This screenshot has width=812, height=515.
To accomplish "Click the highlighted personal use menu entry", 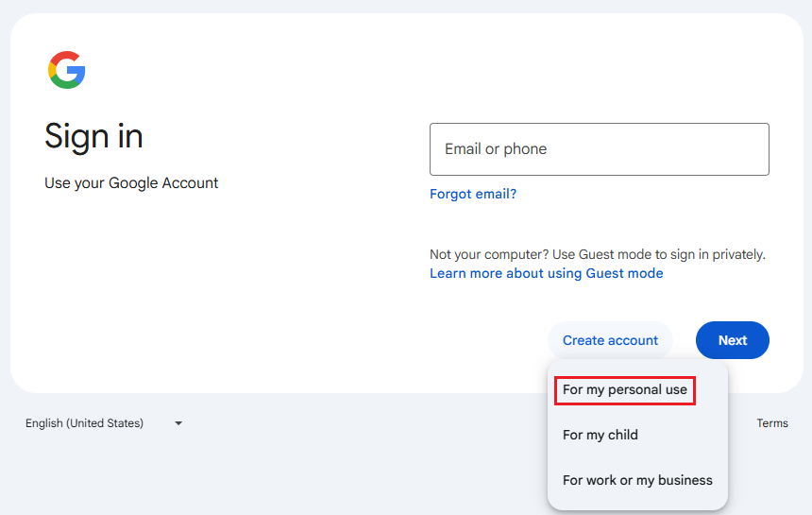I will [625, 389].
